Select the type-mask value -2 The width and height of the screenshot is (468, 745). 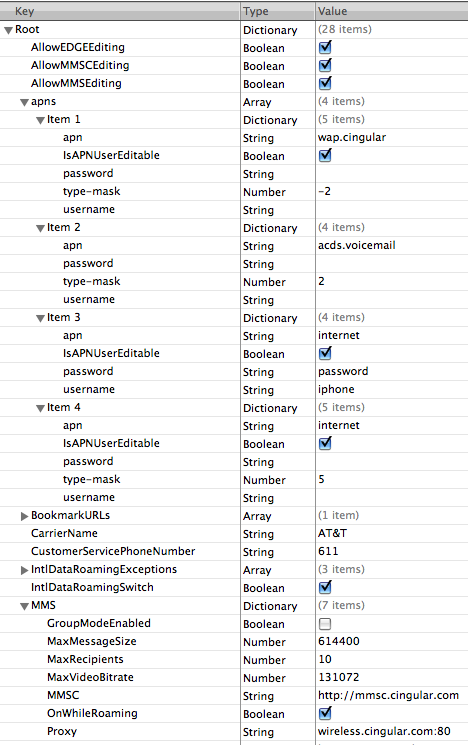(325, 191)
